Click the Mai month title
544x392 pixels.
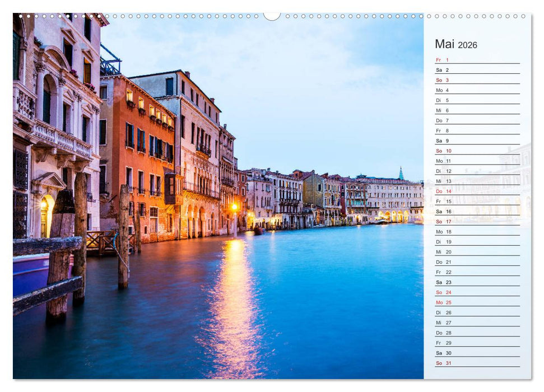[442, 45]
